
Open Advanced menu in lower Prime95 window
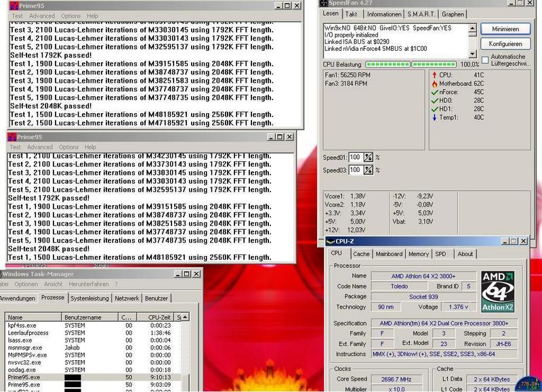point(40,147)
